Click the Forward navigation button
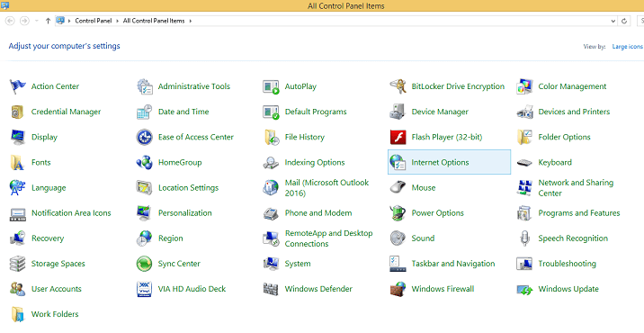The height and width of the screenshot is (333, 644). coord(24,21)
